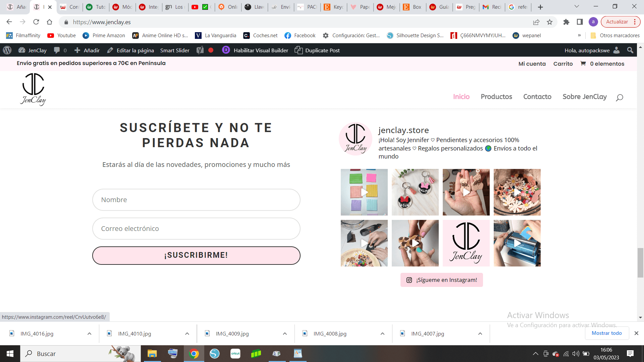Play the drill tool Instagram reel

coord(364,243)
